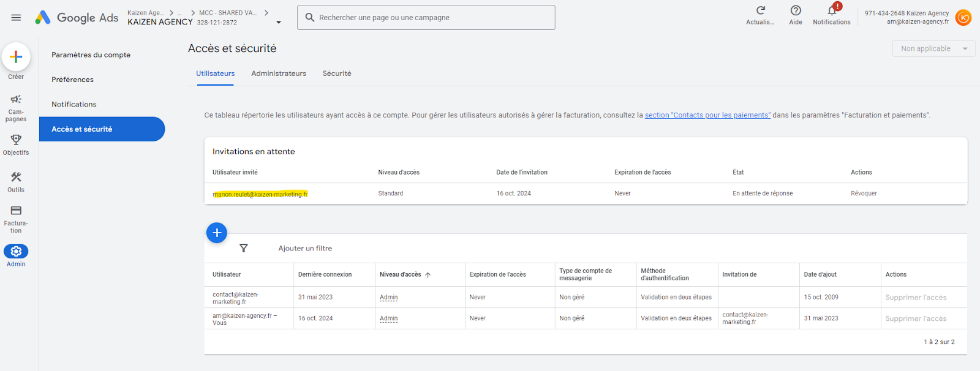Screen dimensions: 980x371
Task: Click Date d'ajout column header
Action: tap(820, 275)
